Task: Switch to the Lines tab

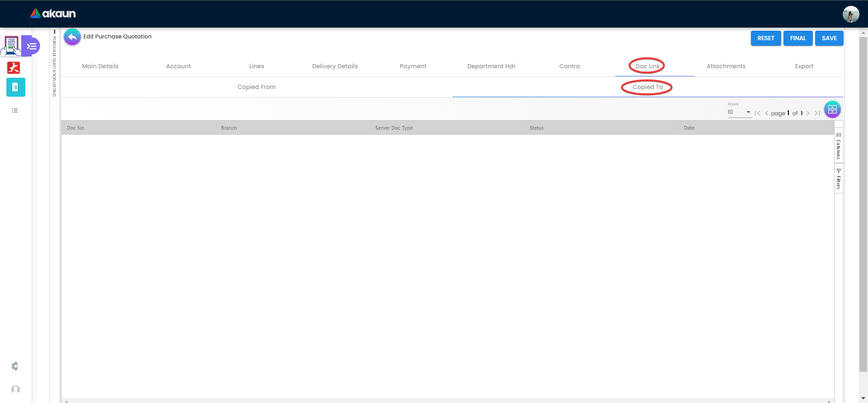Action: pyautogui.click(x=257, y=66)
